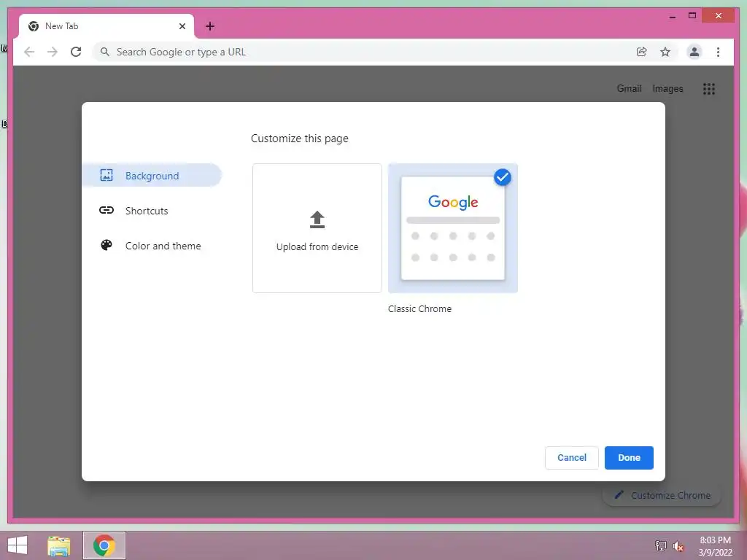
Task: Open network status in system tray
Action: coord(660,545)
